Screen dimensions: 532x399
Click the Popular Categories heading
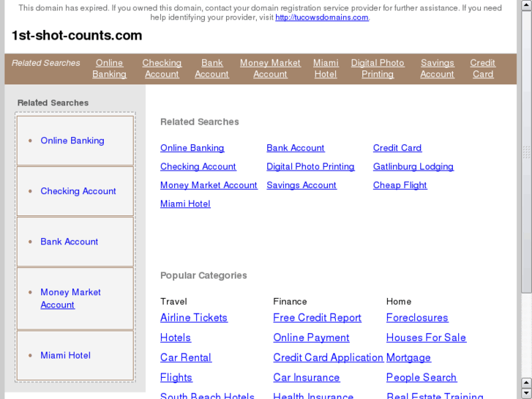203,275
